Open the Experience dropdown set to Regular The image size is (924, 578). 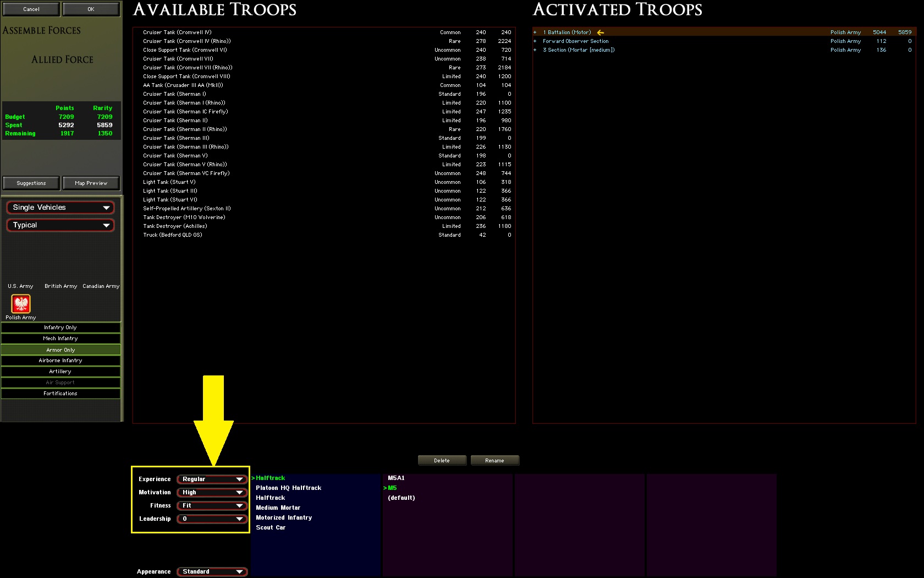point(212,479)
